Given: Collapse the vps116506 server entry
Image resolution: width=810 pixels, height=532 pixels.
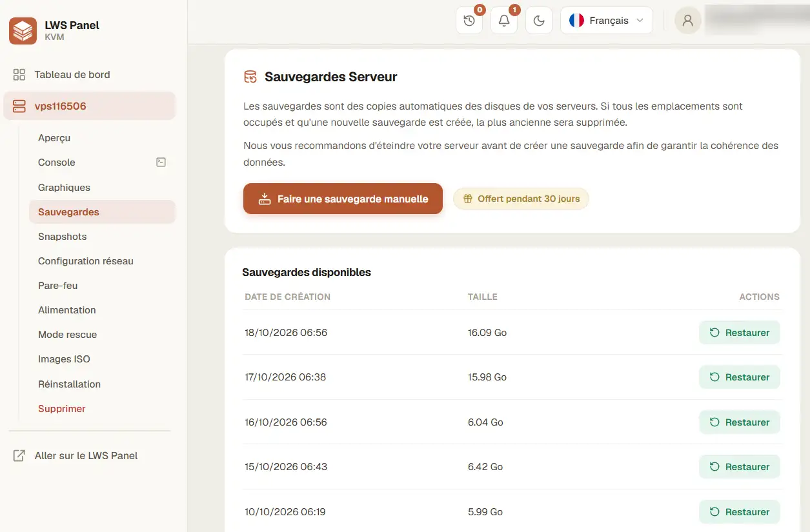Looking at the screenshot, I should coord(89,106).
